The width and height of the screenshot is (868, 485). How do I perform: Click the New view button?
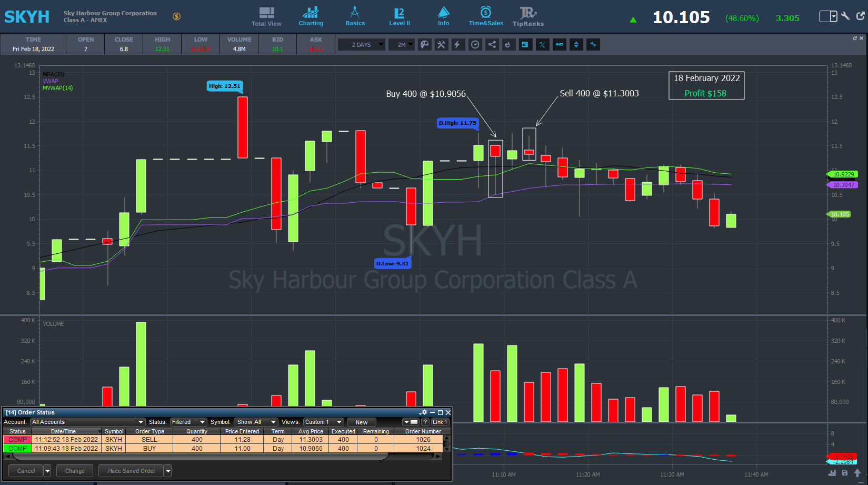click(x=362, y=422)
